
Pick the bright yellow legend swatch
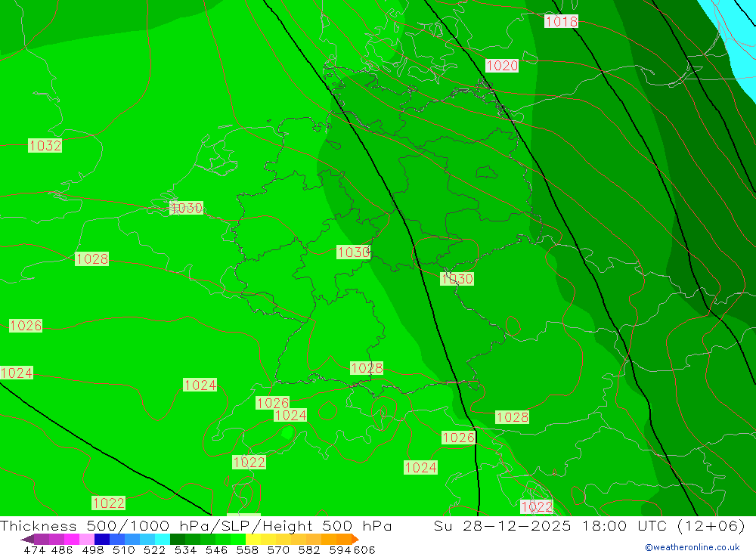point(253,539)
